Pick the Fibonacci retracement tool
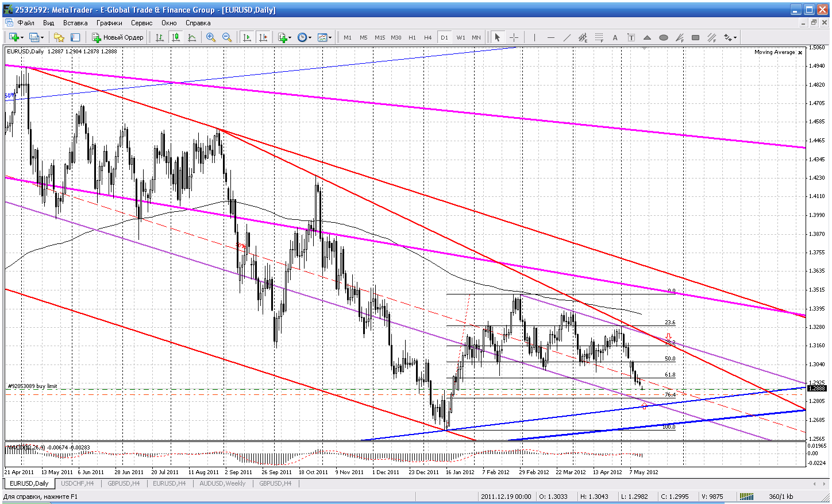The height and width of the screenshot is (504, 832). pos(599,37)
